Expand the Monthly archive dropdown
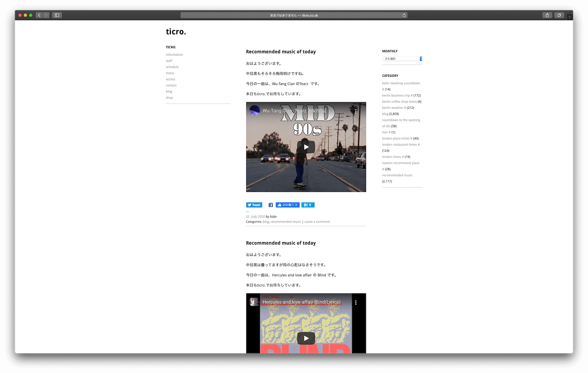 (402, 59)
